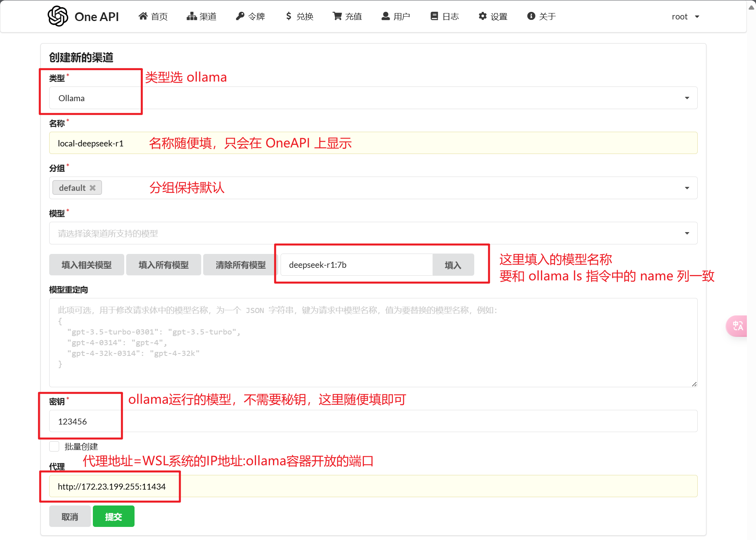Click the One API title text
This screenshot has height=540, width=756.
pyautogui.click(x=96, y=17)
